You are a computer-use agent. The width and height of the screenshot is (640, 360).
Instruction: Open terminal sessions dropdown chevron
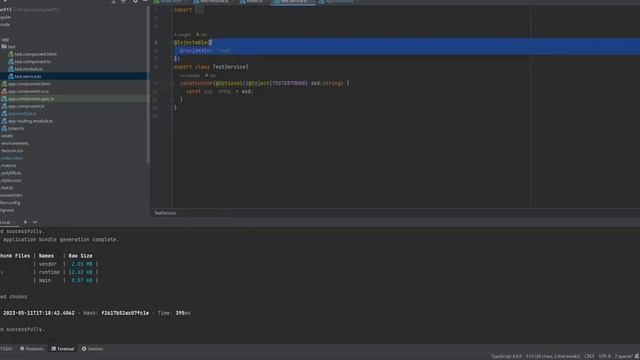[x=35, y=222]
